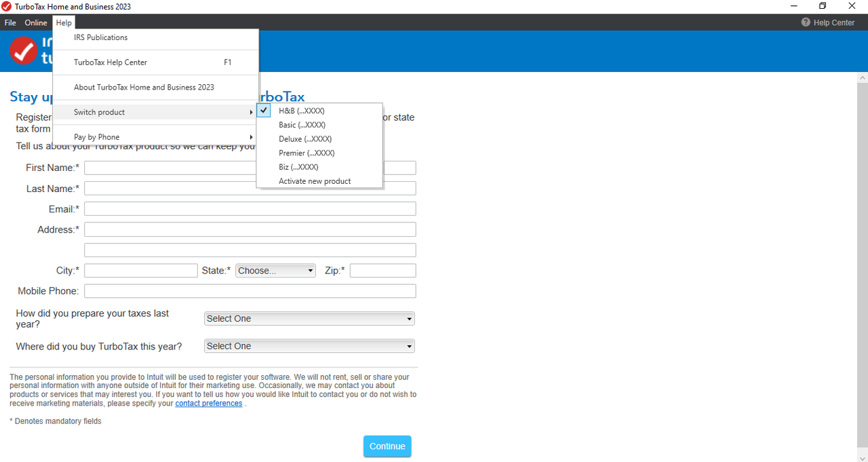Close the open Help menu
This screenshot has height=462, width=868.
(x=64, y=22)
